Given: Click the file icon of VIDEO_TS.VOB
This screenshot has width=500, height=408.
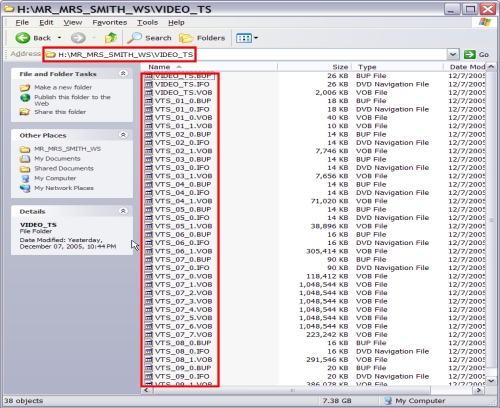Looking at the screenshot, I should [x=149, y=93].
